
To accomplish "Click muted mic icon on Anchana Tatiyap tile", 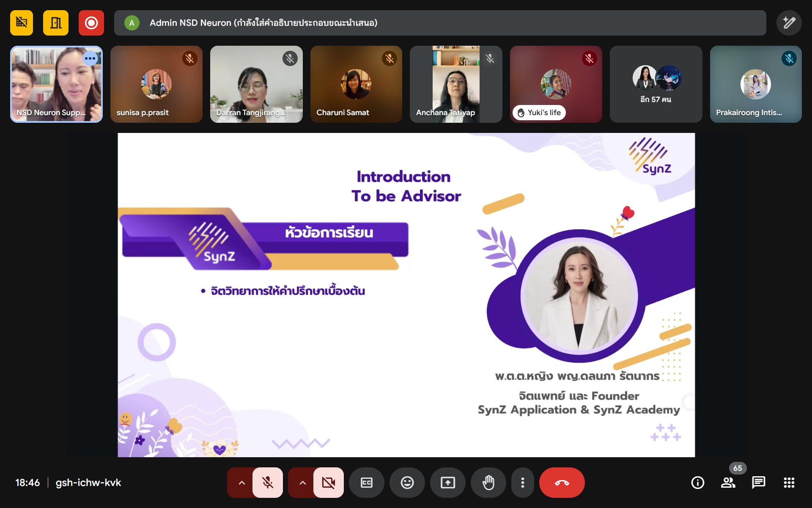I will tap(490, 58).
